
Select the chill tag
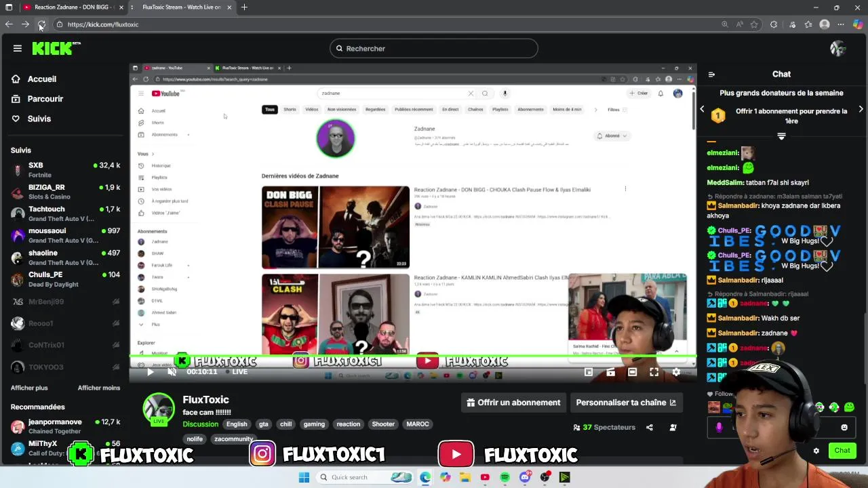(x=286, y=424)
